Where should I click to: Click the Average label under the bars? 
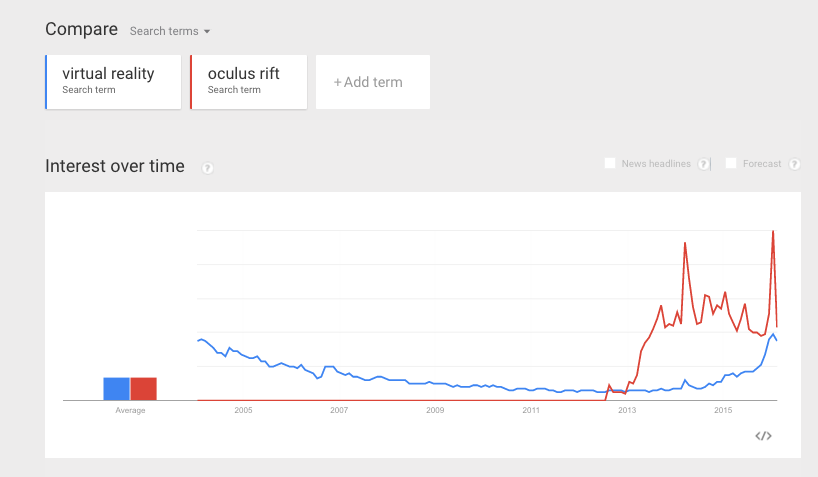pos(130,410)
